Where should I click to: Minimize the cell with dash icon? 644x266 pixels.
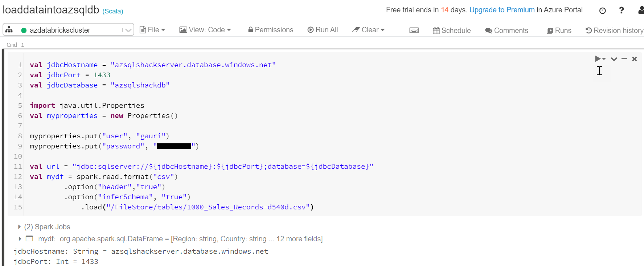(624, 59)
